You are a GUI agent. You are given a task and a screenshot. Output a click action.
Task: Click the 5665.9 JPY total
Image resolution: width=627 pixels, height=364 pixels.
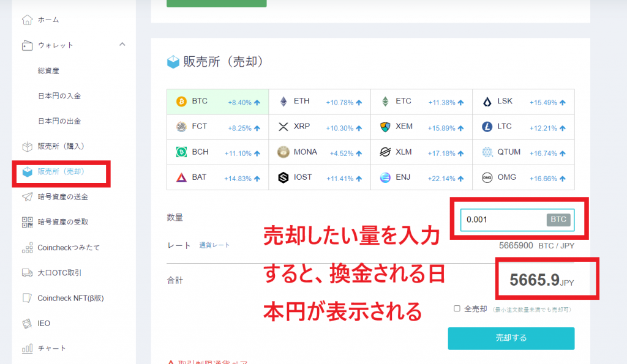coord(541,280)
